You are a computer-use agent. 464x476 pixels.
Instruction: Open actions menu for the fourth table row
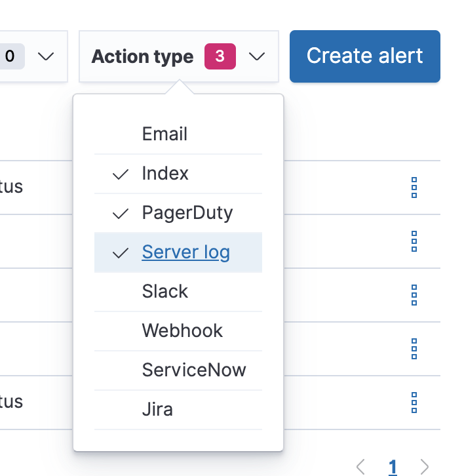[x=414, y=349]
